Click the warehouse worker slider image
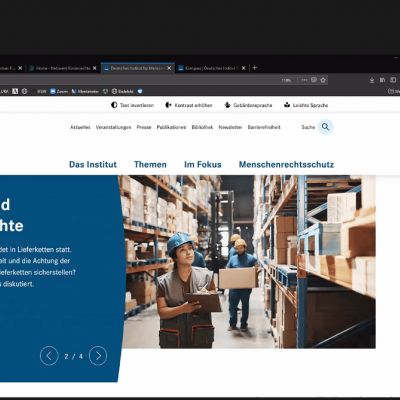The width and height of the screenshot is (400, 400). pos(248,262)
